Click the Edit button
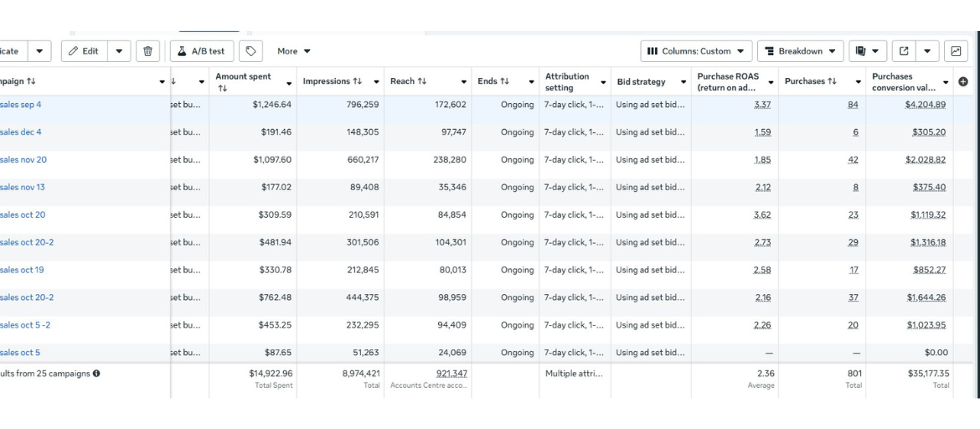The width and height of the screenshot is (980, 429). click(x=84, y=51)
